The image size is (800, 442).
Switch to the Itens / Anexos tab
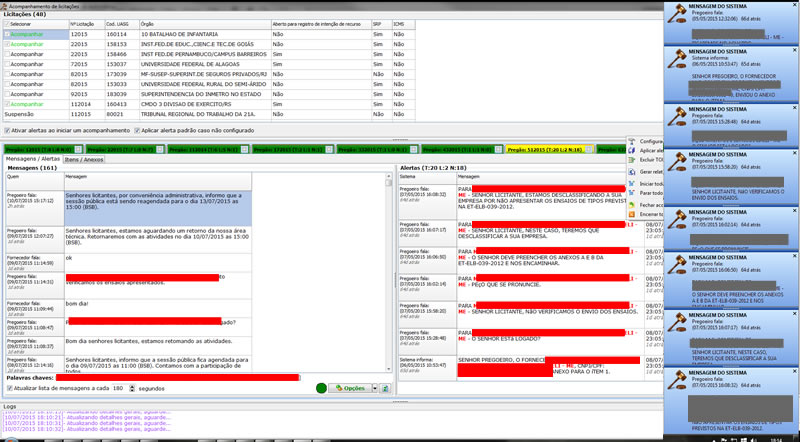[x=84, y=159]
